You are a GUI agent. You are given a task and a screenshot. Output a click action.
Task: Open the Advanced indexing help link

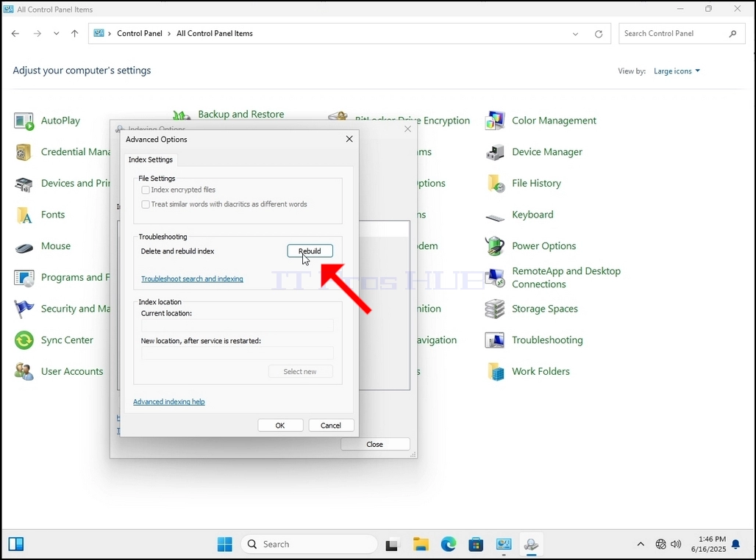168,402
